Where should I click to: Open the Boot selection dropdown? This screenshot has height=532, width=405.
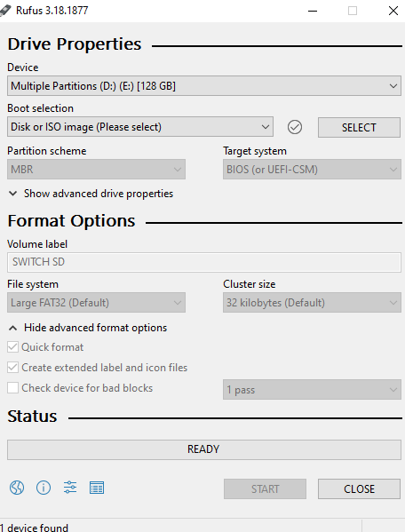pyautogui.click(x=140, y=127)
